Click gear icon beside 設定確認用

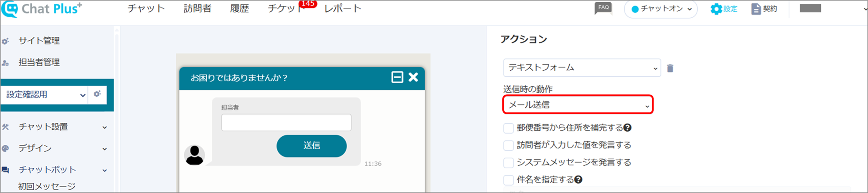[x=97, y=94]
